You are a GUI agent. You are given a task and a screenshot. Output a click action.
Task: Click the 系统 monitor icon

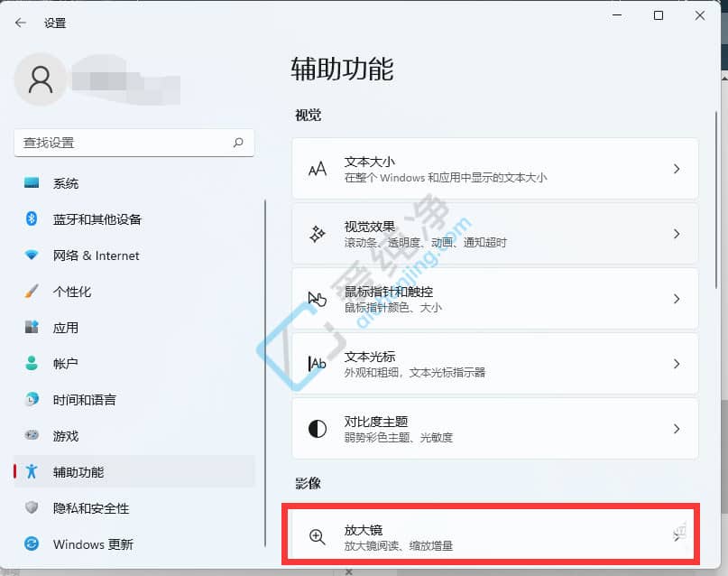(x=32, y=182)
